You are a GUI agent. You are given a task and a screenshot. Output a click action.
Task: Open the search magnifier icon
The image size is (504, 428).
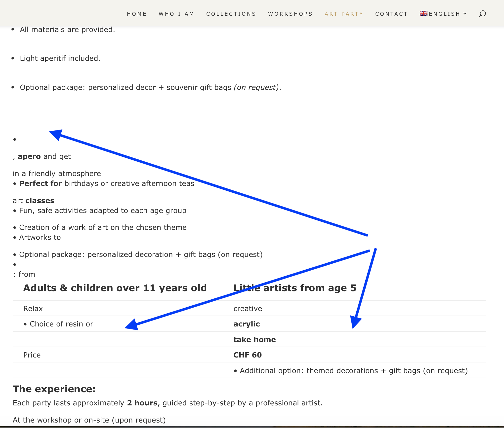point(482,14)
